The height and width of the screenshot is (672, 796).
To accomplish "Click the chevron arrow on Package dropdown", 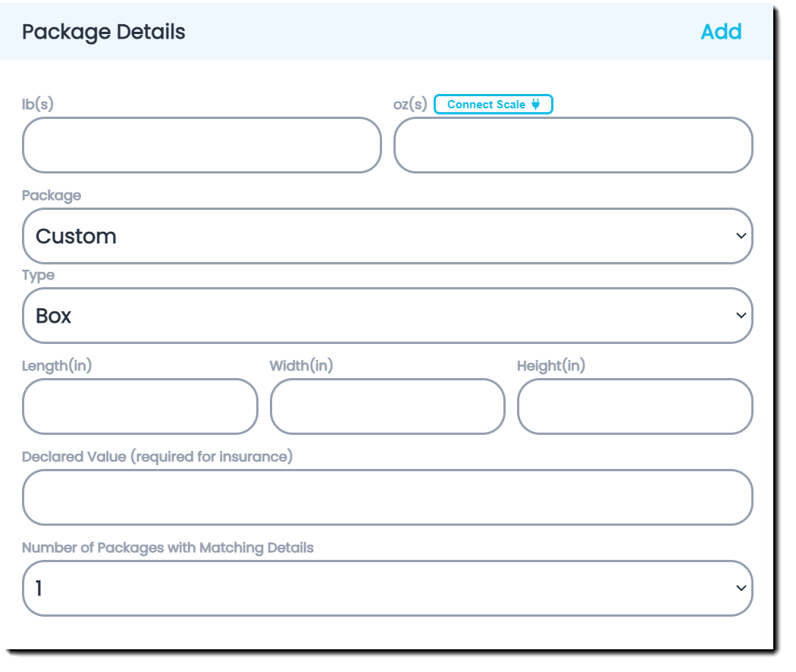I will click(x=741, y=236).
